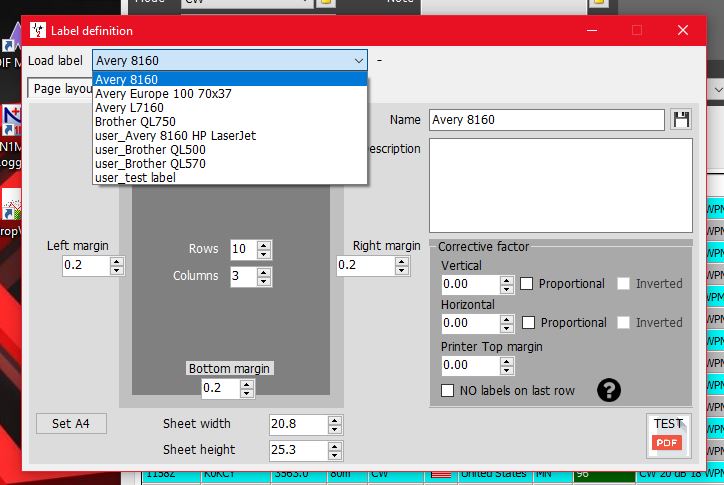Image resolution: width=724 pixels, height=485 pixels.
Task: Click the Rows value field
Action: 244,249
